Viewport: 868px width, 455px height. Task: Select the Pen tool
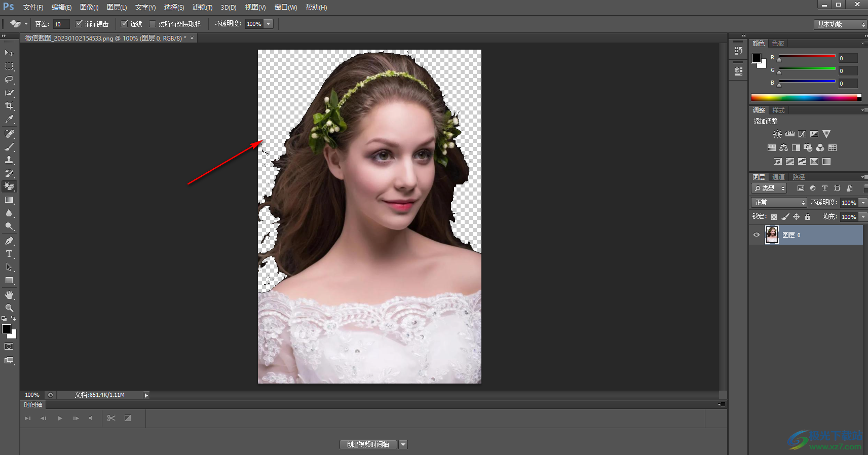9,241
